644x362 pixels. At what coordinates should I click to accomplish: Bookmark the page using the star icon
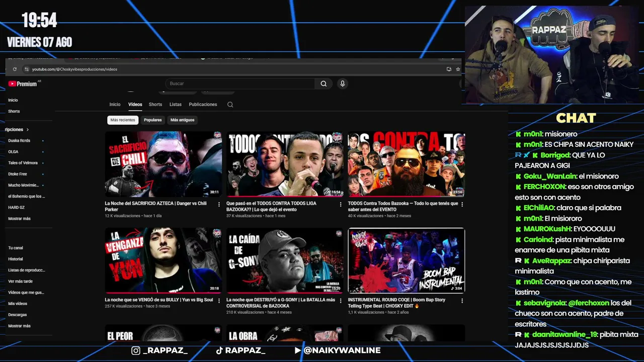458,69
